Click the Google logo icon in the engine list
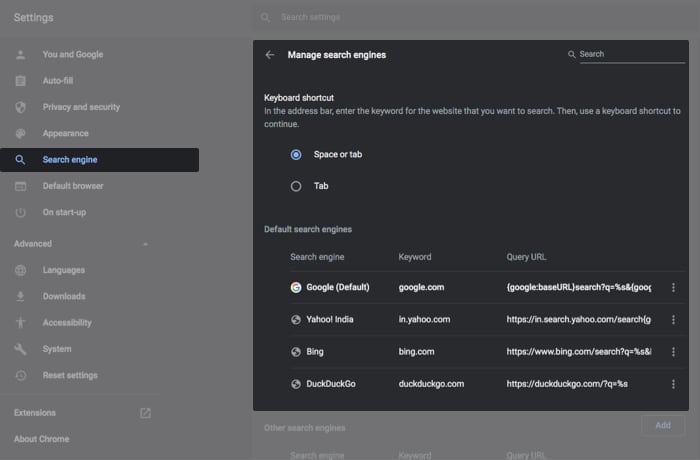The width and height of the screenshot is (700, 460). pos(296,287)
